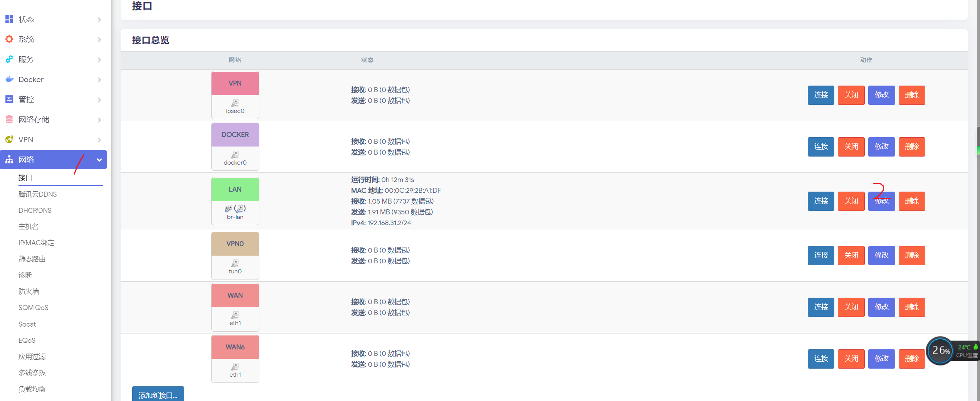
Task: Click the green LAN network badge
Action: coord(235,189)
